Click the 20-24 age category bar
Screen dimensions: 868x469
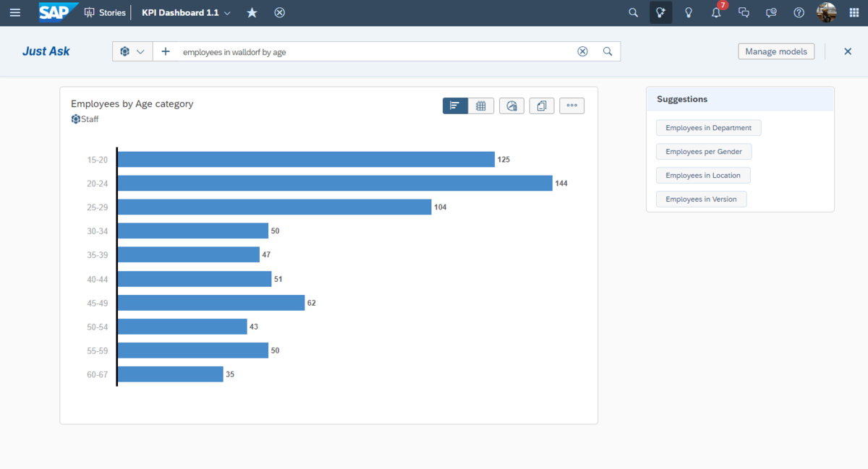click(x=334, y=184)
